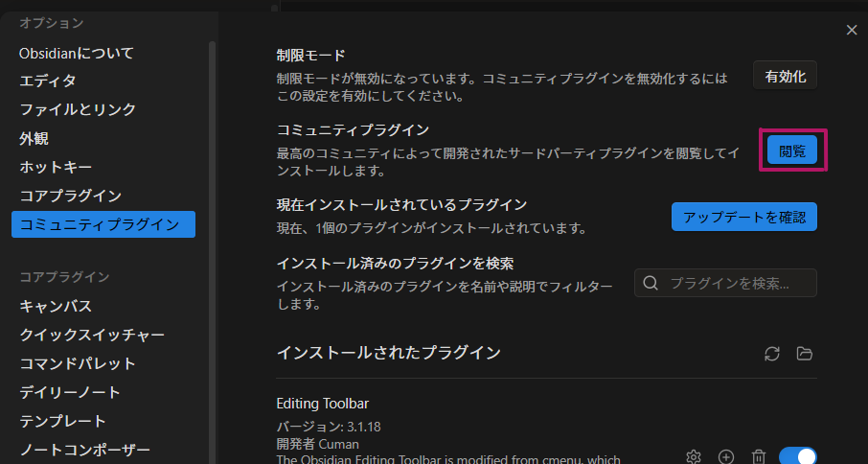The height and width of the screenshot is (464, 868).
Task: Switch to the エディタ settings tab
Action: 48,81
